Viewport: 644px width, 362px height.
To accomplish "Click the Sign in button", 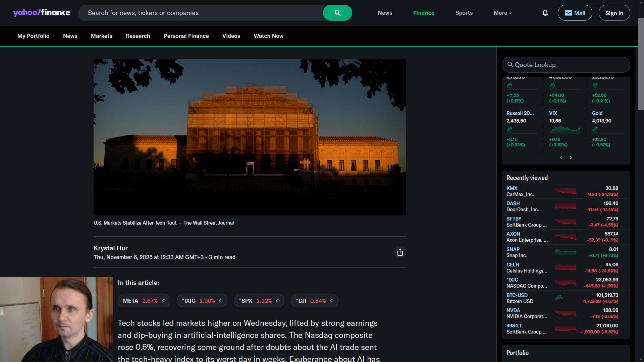I will click(x=614, y=13).
